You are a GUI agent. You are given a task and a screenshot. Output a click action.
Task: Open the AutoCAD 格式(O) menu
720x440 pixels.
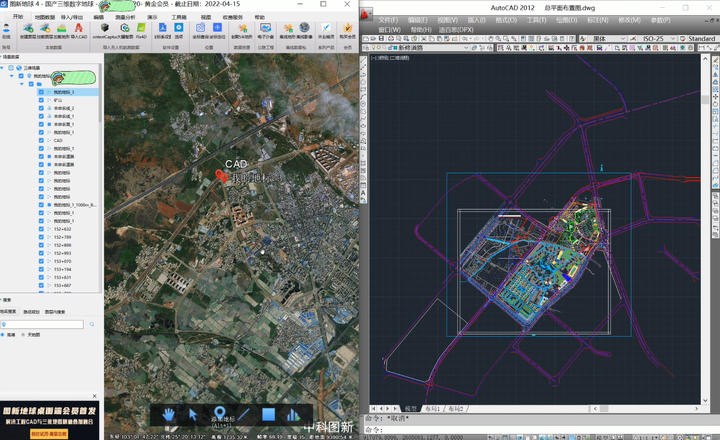click(x=505, y=20)
